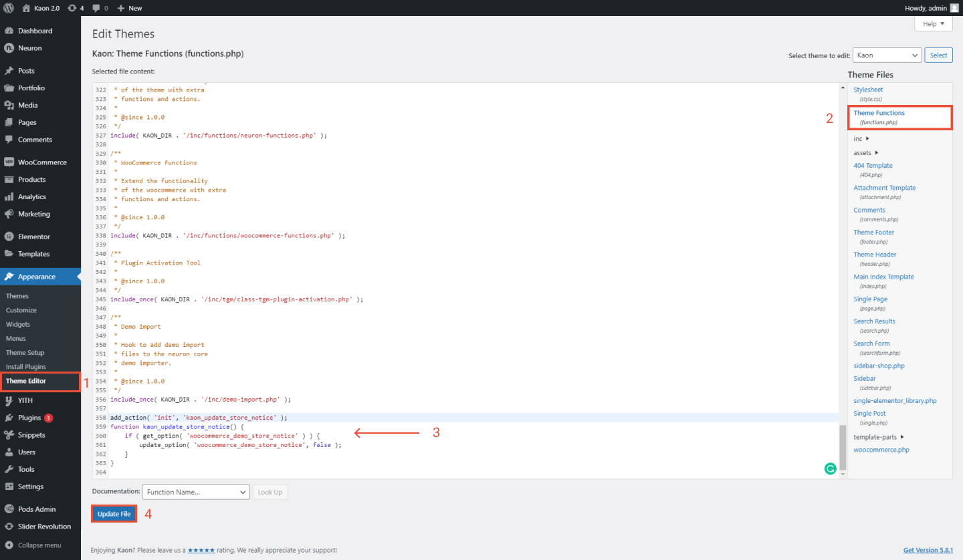This screenshot has width=963, height=560.
Task: Open Theme Footer file
Action: [873, 233]
